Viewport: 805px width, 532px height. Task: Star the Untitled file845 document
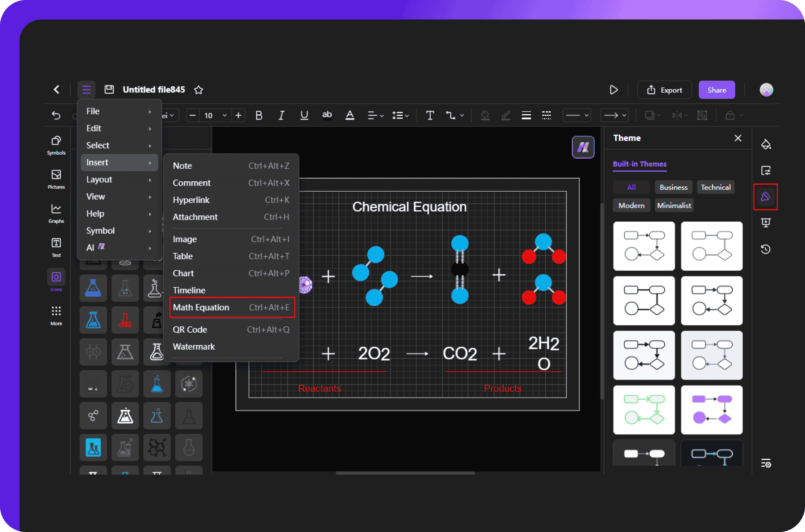(x=198, y=90)
